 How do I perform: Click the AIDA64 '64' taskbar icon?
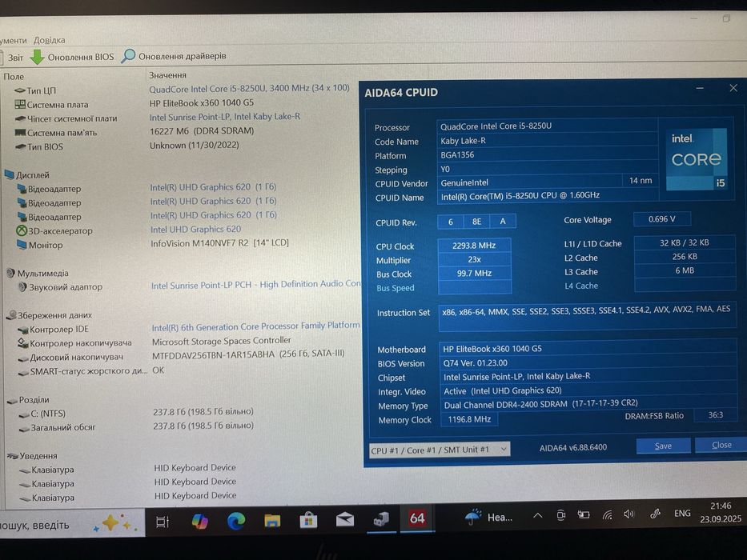[417, 518]
